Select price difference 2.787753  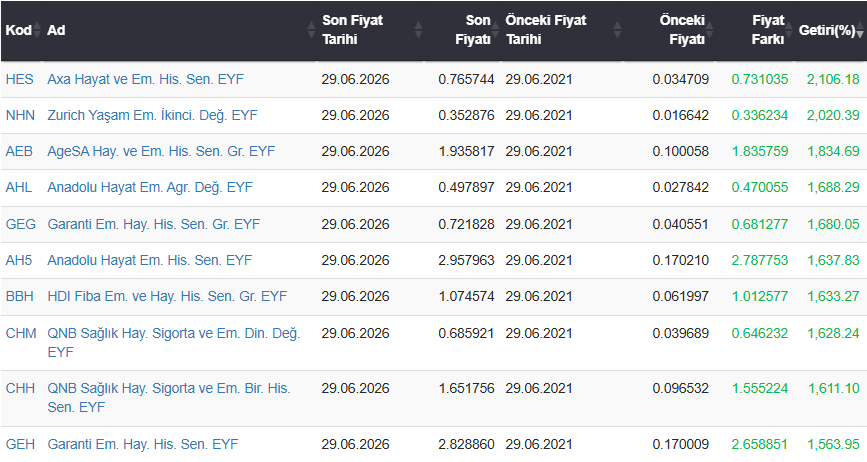[760, 260]
